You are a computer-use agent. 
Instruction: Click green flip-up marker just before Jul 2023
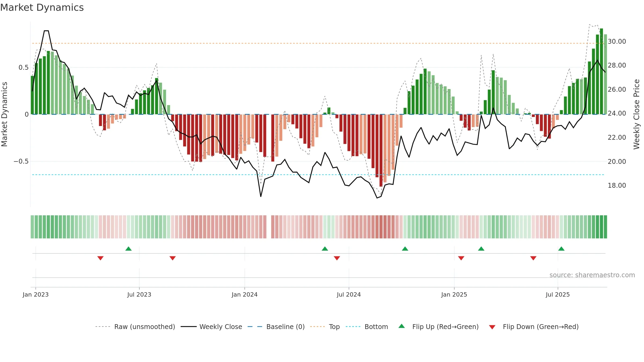pyautogui.click(x=129, y=249)
